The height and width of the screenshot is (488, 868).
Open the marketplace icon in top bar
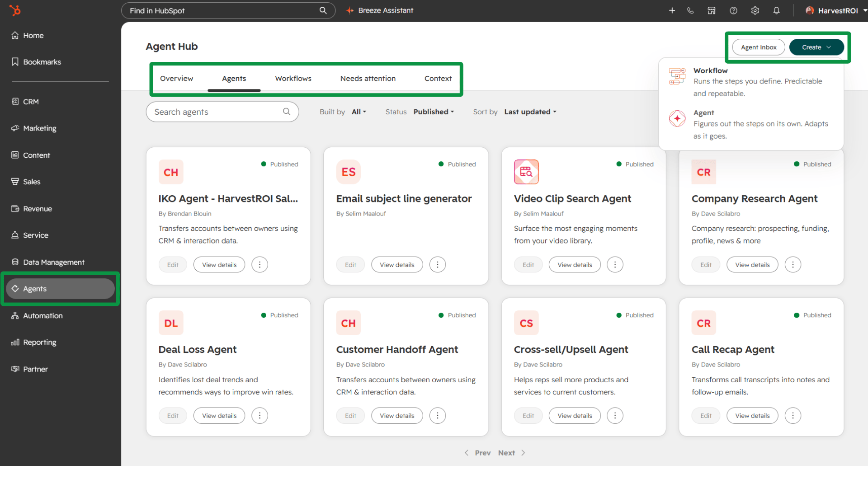pos(712,10)
